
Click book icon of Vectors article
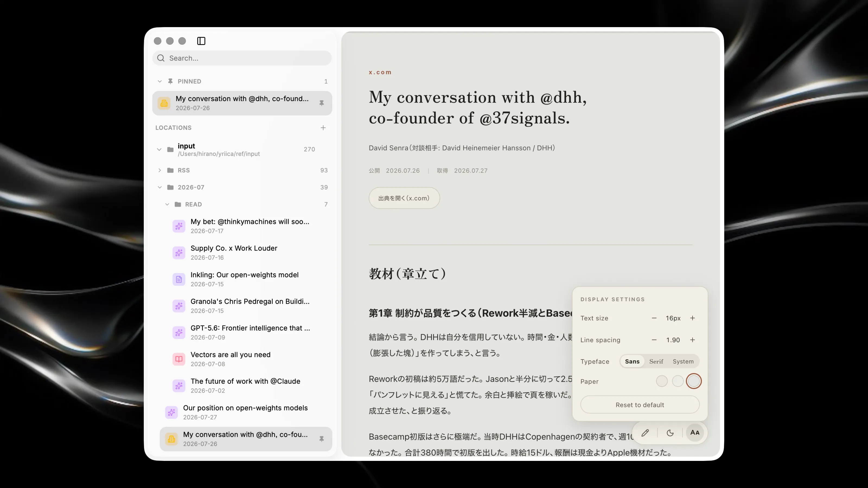tap(179, 359)
